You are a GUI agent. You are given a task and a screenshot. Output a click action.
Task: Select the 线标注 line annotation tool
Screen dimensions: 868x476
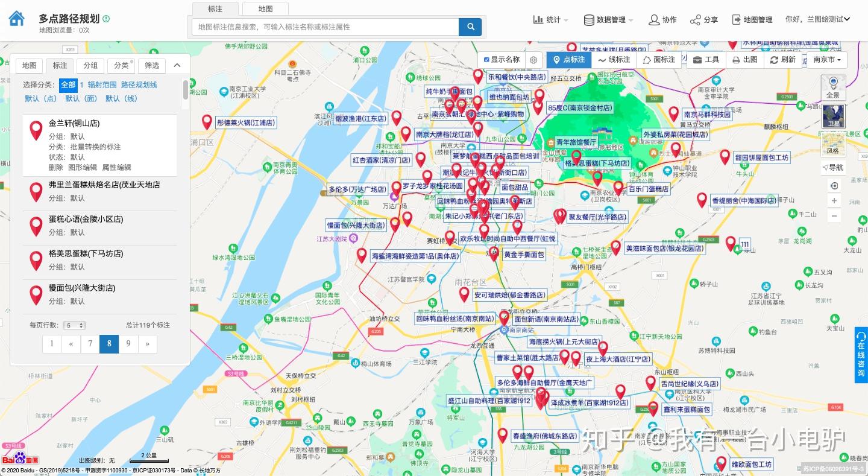point(614,60)
